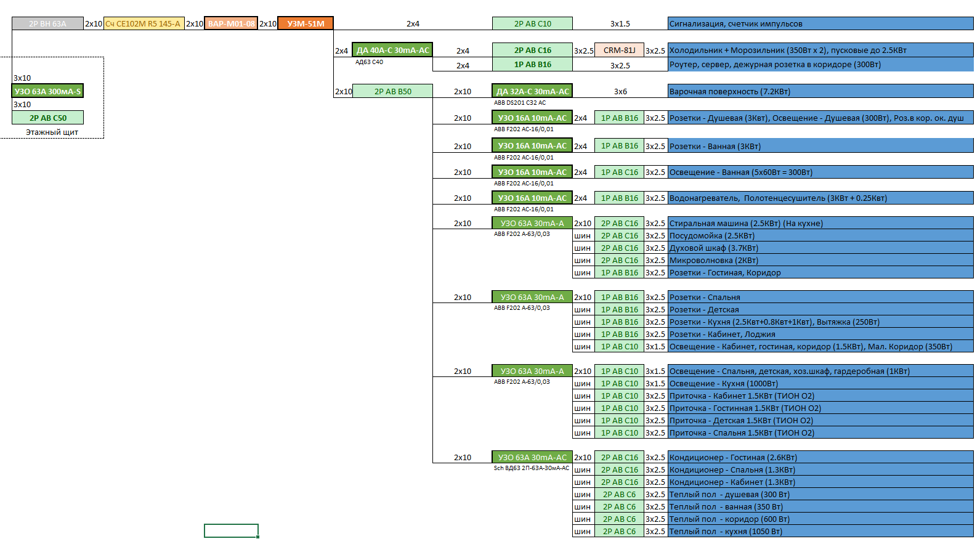Image resolution: width=980 pixels, height=544 pixels.
Task: Select the orange ВАР-М01-08 cell
Action: (231, 23)
